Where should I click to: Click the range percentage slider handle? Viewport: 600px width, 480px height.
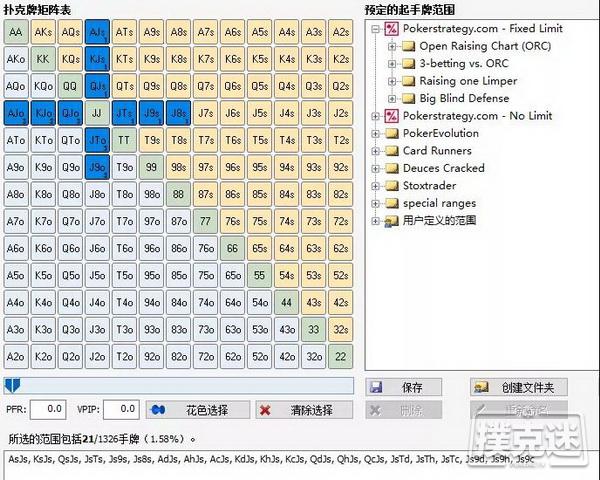10,385
